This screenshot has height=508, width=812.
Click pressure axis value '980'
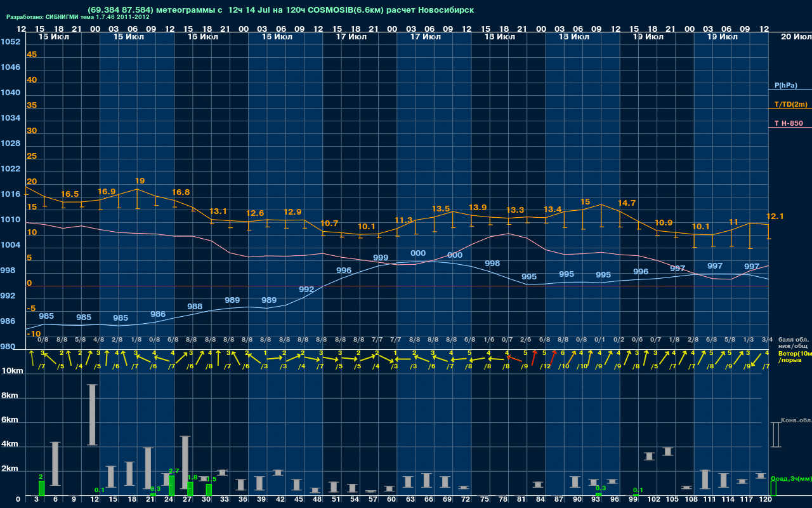(8, 347)
